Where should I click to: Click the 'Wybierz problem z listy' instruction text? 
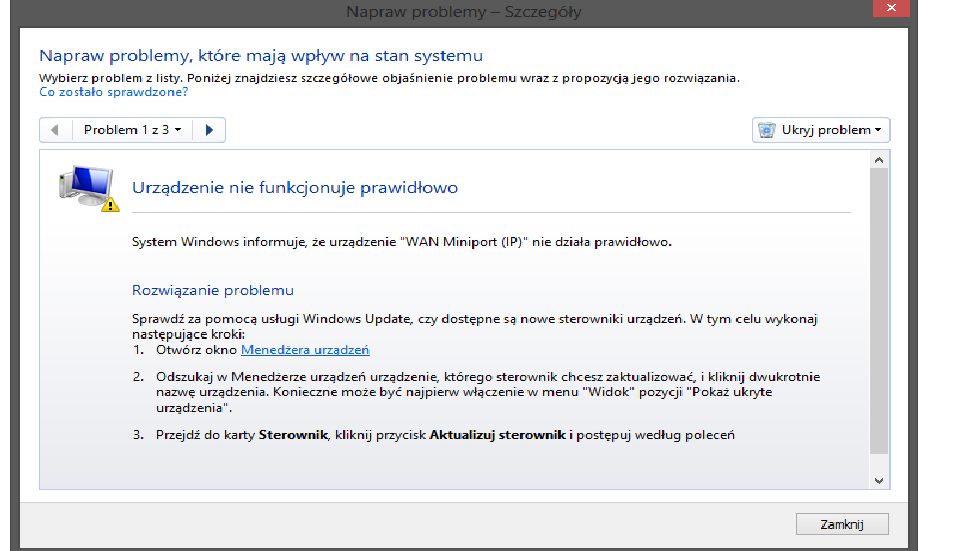[x=389, y=78]
